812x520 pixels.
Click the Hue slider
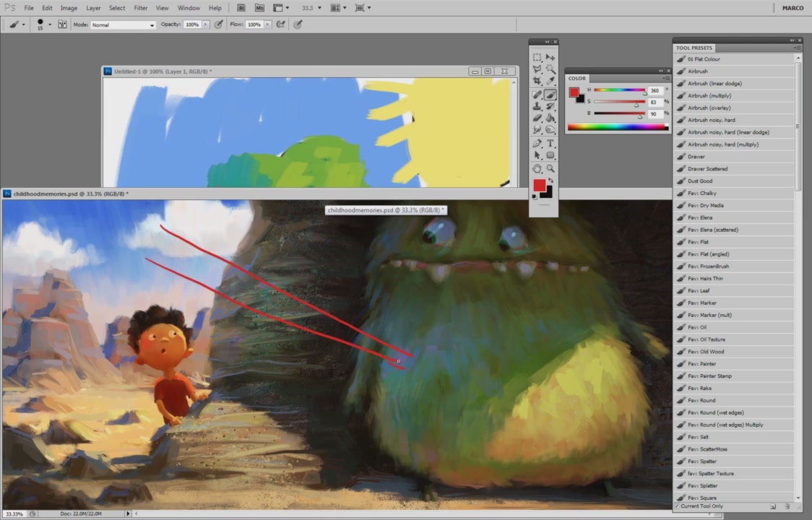(x=619, y=90)
